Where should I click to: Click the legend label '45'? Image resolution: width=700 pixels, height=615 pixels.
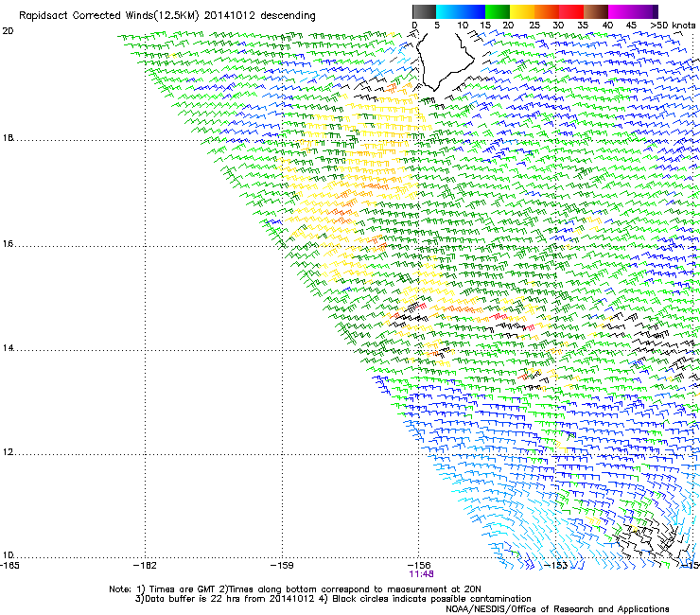(631, 26)
